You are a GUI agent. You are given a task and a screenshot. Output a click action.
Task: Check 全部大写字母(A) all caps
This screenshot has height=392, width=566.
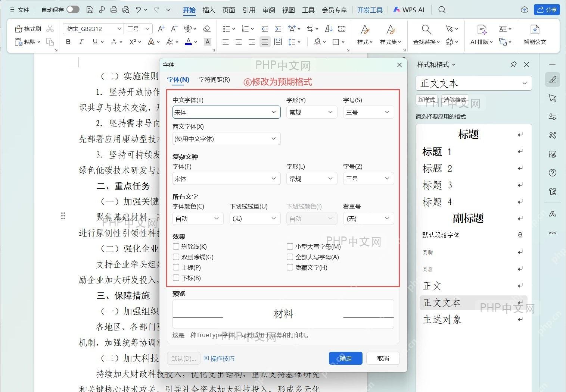tap(290, 257)
